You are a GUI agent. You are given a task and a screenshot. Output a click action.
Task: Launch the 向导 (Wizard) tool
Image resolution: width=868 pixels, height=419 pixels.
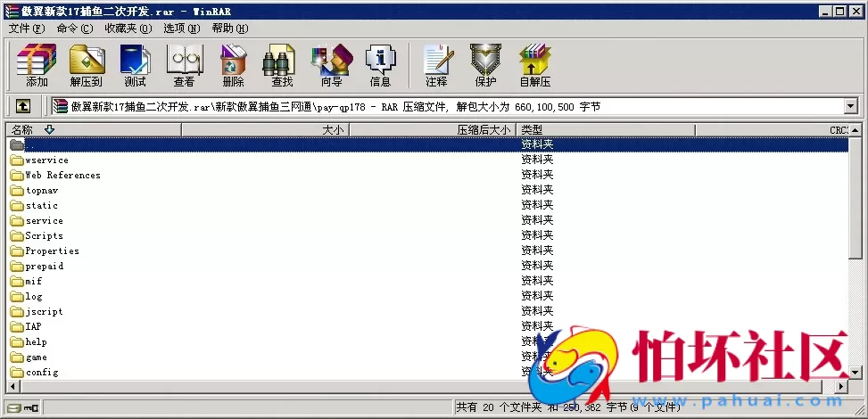click(331, 65)
